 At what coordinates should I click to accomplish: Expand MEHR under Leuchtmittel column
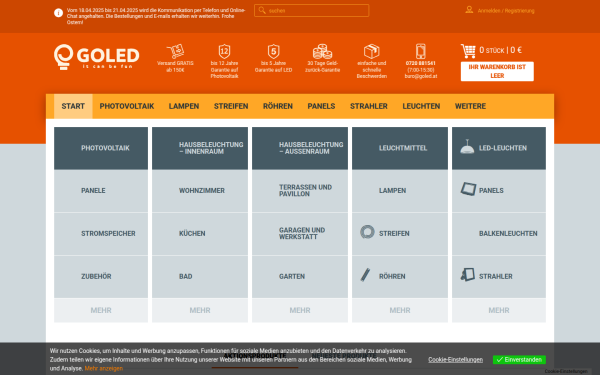pos(400,310)
